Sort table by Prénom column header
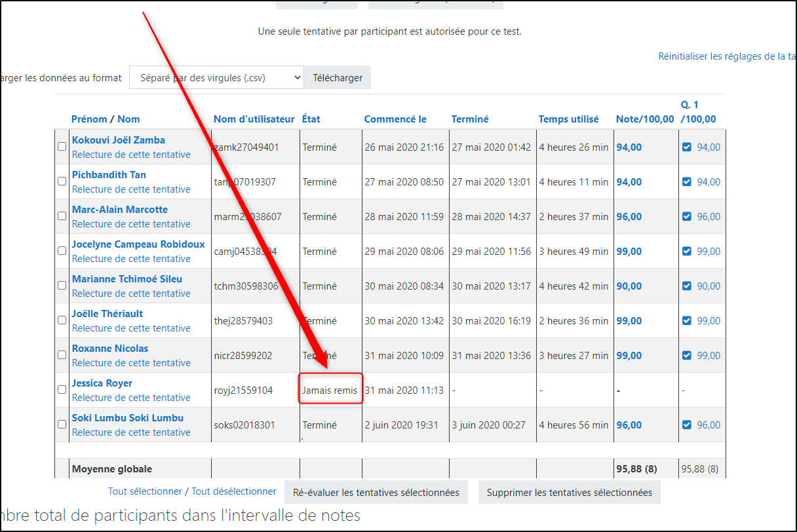The width and height of the screenshot is (797, 532). point(89,119)
